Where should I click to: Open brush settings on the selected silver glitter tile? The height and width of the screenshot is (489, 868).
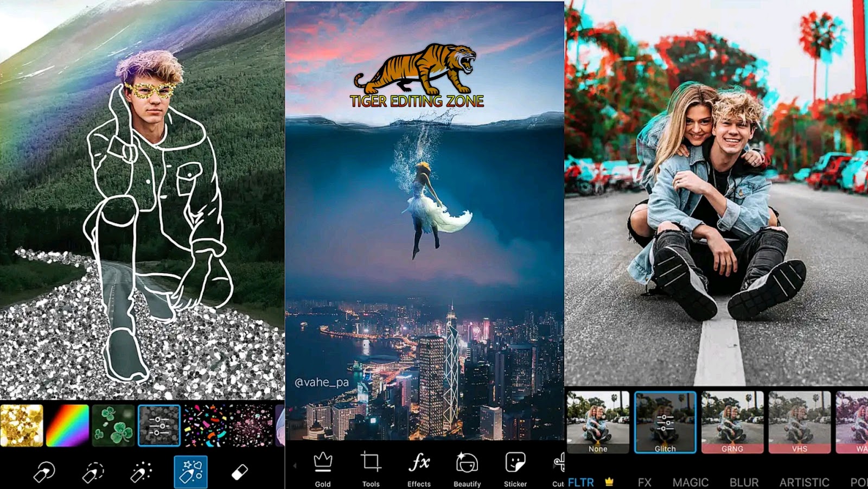pyautogui.click(x=159, y=426)
